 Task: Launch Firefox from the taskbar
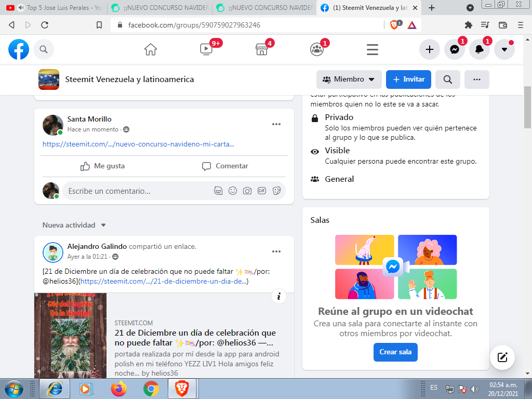pyautogui.click(x=119, y=389)
